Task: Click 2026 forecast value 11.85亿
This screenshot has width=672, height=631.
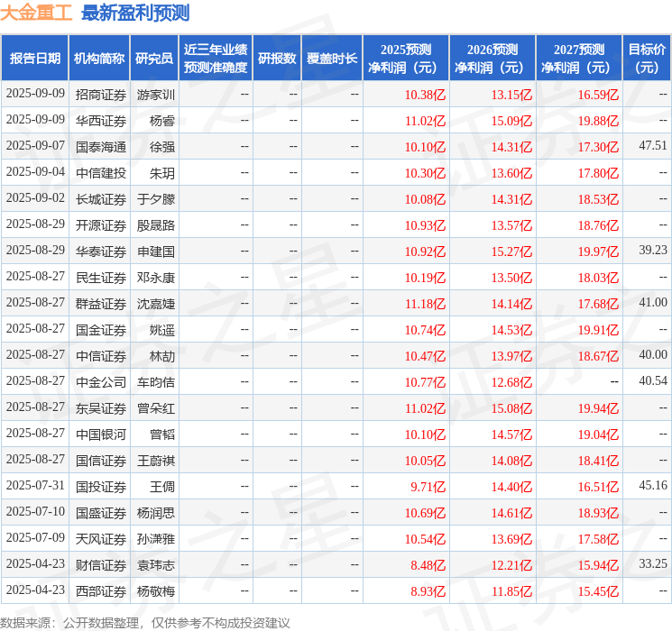Action: pos(511,591)
